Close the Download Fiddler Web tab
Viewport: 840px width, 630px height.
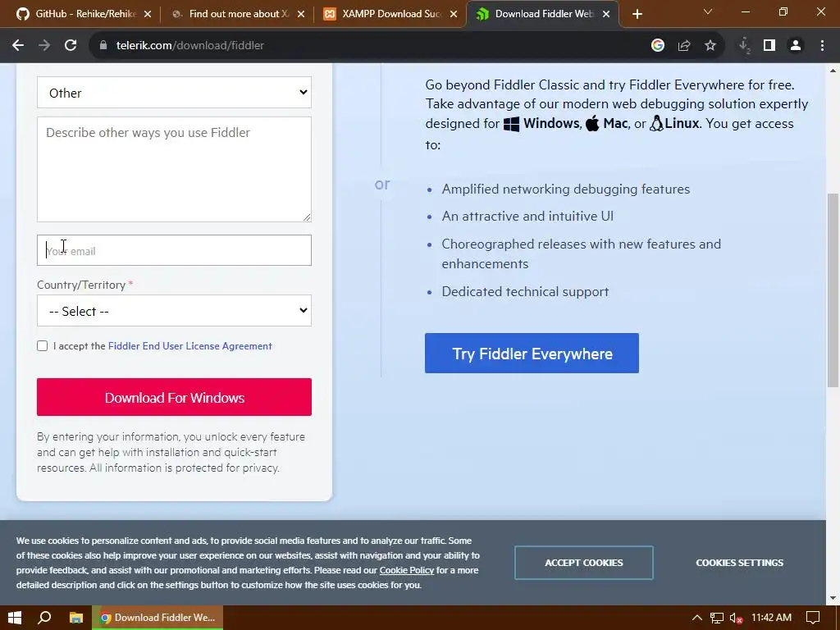(606, 15)
